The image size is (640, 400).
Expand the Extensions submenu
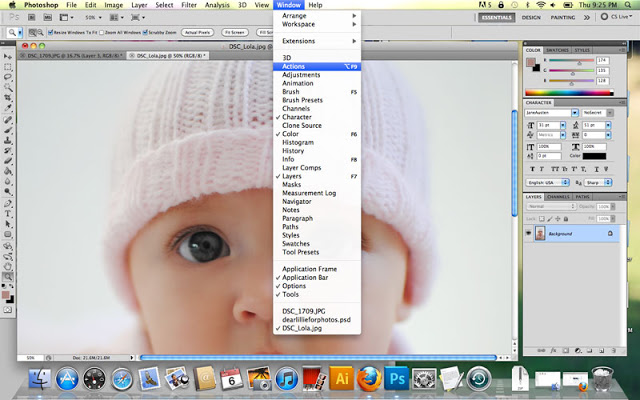click(x=317, y=41)
